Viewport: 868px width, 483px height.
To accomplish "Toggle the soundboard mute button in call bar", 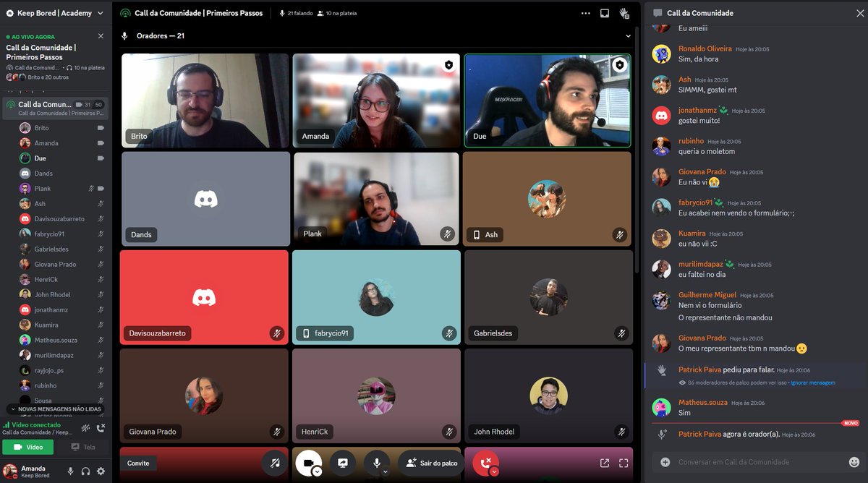I will [x=275, y=463].
